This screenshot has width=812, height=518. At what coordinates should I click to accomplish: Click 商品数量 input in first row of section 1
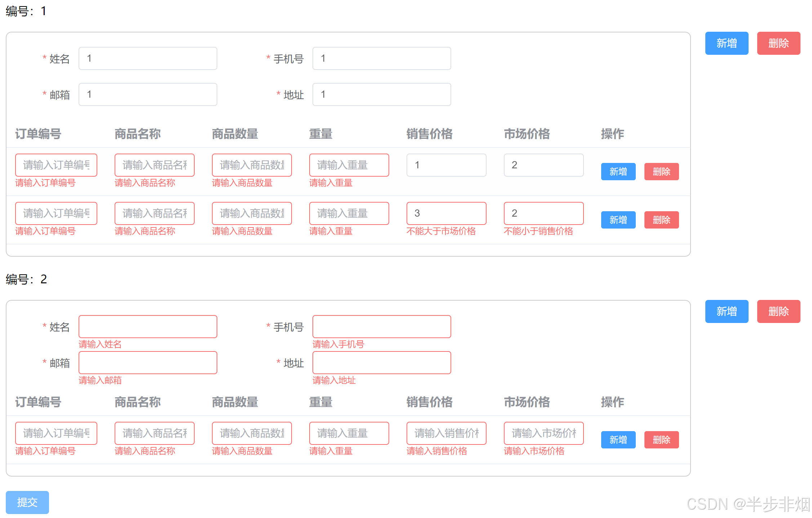252,165
